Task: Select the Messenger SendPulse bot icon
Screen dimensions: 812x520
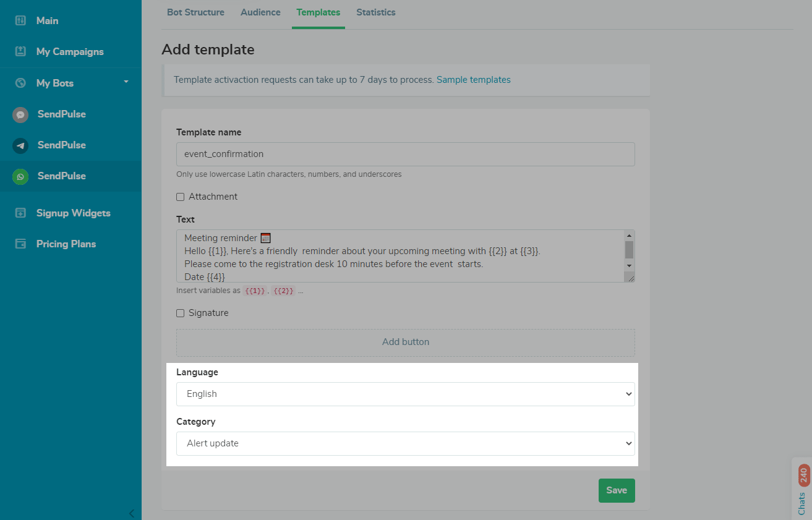Action: click(20, 114)
